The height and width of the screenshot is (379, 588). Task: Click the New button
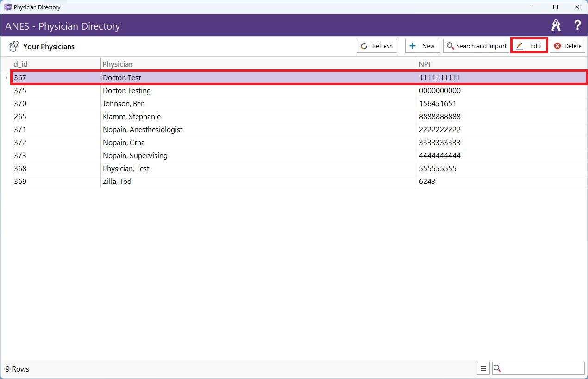423,46
